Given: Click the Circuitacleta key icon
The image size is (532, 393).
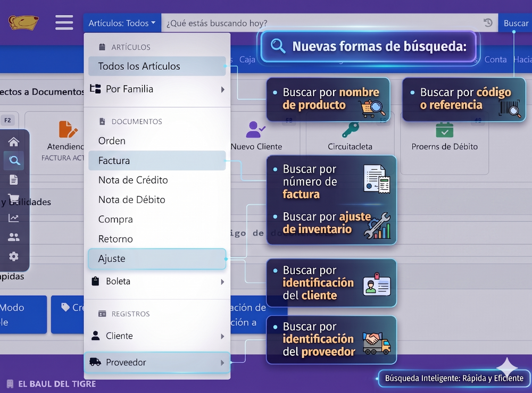Looking at the screenshot, I should point(351,130).
